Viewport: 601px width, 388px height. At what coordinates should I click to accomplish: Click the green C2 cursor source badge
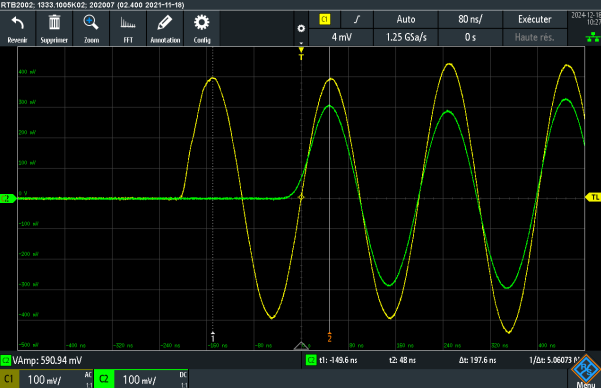311,360
